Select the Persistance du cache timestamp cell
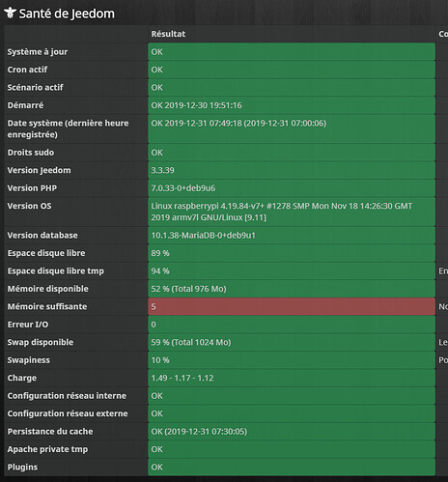Image resolution: width=448 pixels, height=482 pixels. click(x=292, y=432)
